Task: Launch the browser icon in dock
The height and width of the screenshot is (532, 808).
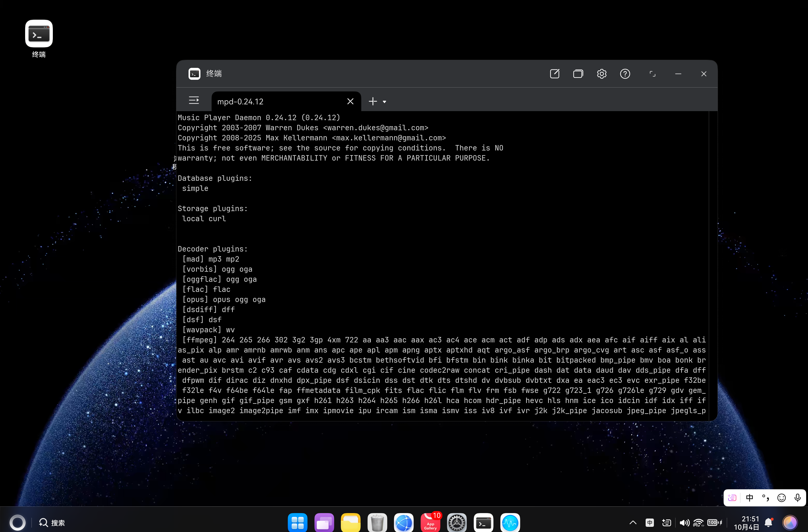Action: coord(404,522)
